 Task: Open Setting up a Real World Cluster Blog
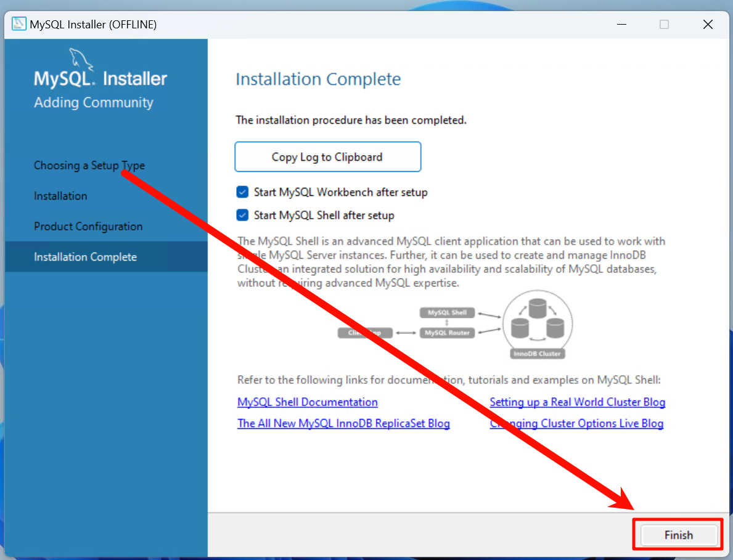[x=577, y=402]
